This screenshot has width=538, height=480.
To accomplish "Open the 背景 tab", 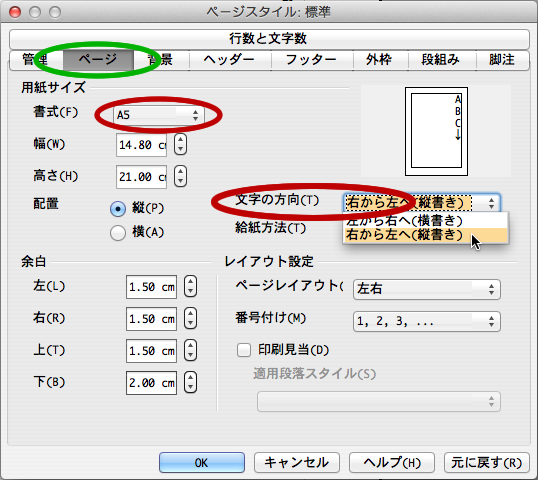I will 161,60.
